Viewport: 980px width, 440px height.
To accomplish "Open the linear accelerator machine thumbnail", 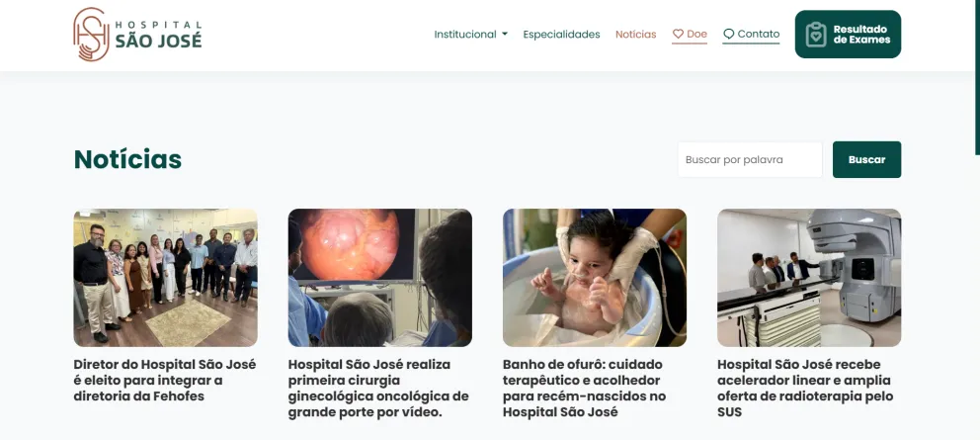I will (x=809, y=278).
